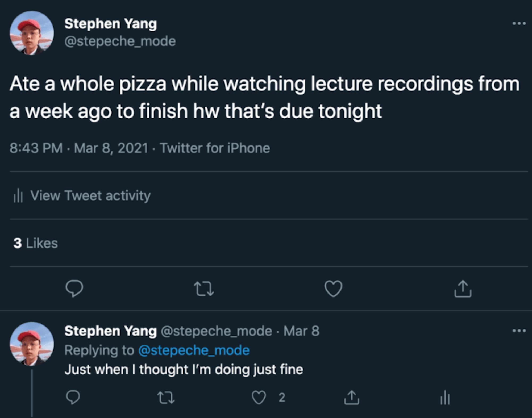Image resolution: width=532 pixels, height=418 pixels.
Task: Retweet the main pizza tweet
Action: pos(204,289)
